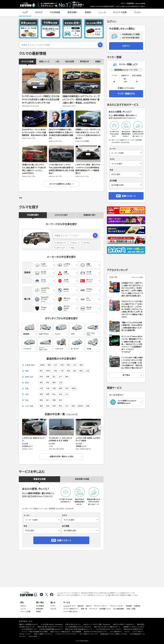
Task: Open the Mercedes シラザン50 article thumbnail
Action: [41, 81]
